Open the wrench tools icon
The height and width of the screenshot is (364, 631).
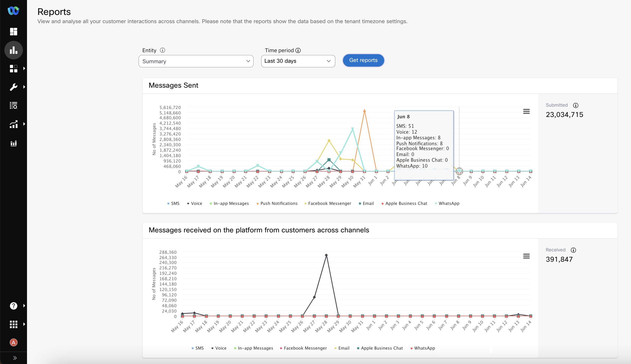click(13, 87)
